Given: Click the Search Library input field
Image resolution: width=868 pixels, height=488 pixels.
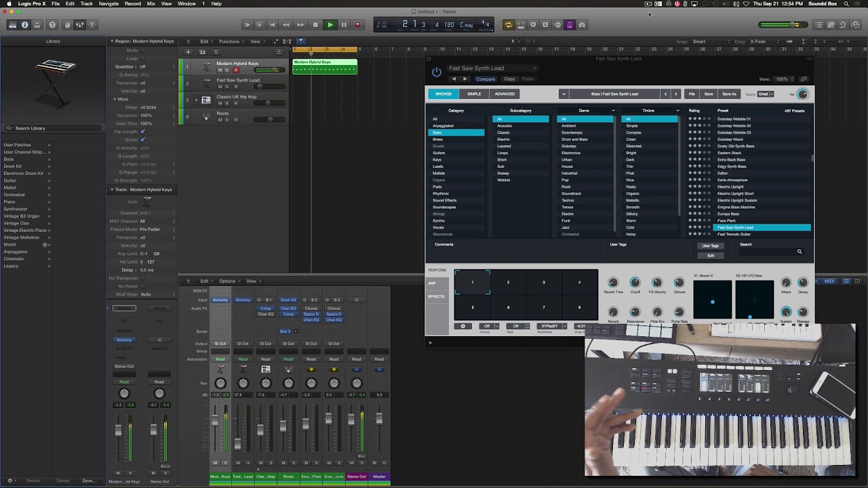Looking at the screenshot, I should 53,128.
